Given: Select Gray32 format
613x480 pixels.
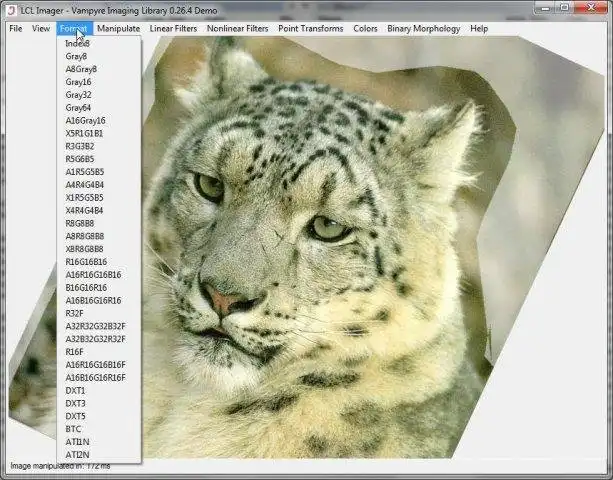Looking at the screenshot, I should (x=99, y=95).
